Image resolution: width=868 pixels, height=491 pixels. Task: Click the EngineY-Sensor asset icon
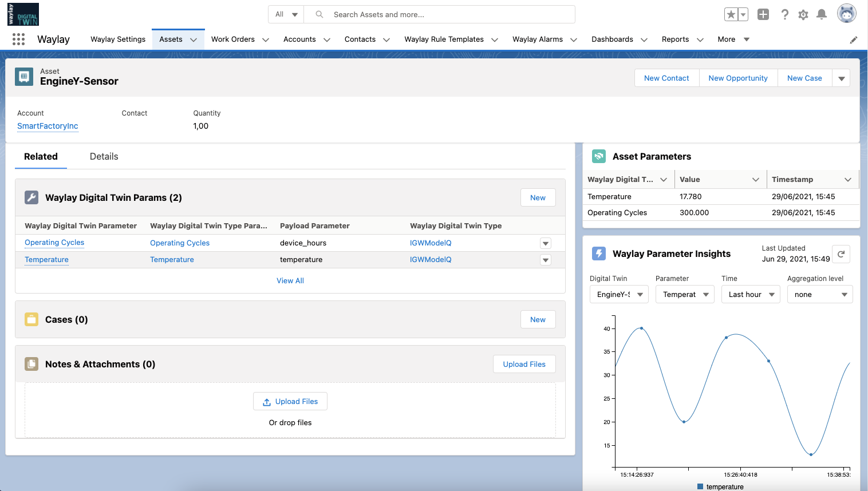pyautogui.click(x=24, y=77)
